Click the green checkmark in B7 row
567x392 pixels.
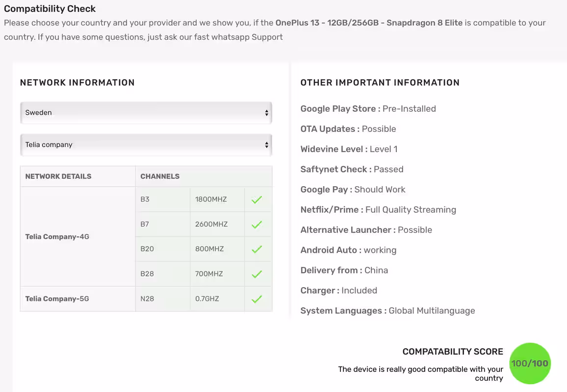[257, 224]
